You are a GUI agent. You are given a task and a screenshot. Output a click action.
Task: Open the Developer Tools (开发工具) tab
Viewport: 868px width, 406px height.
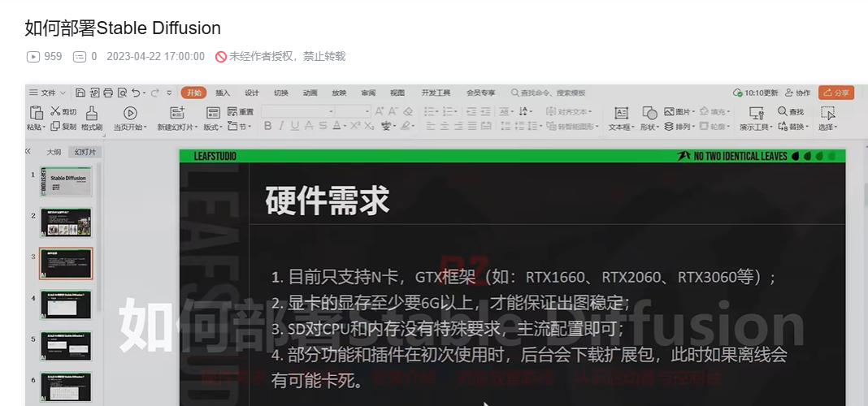(x=436, y=93)
